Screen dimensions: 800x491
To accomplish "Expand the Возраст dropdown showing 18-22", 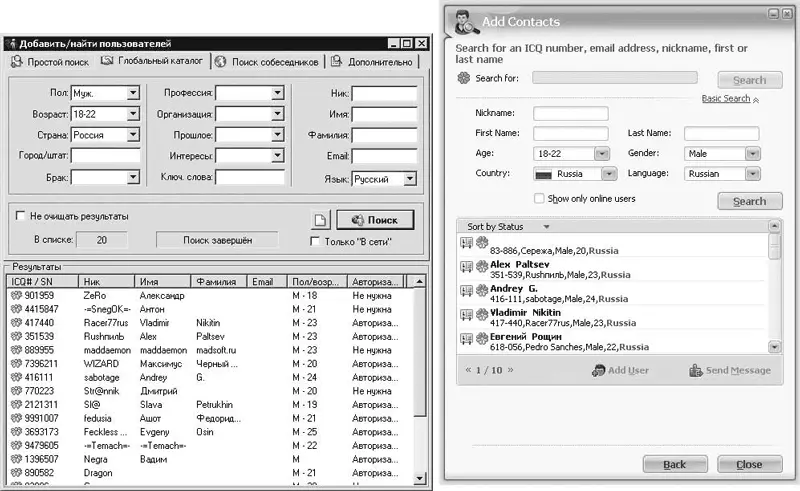I will pos(133,114).
